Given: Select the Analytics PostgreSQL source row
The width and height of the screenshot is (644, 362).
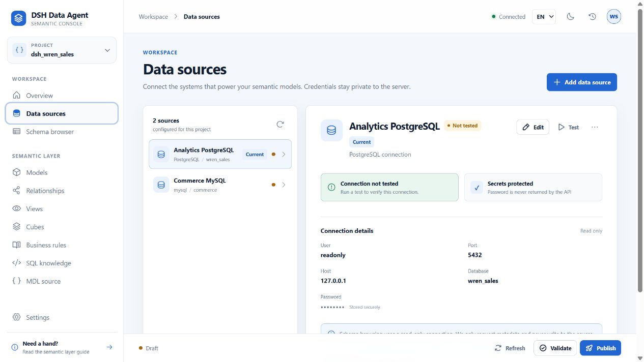Looking at the screenshot, I should pyautogui.click(x=220, y=154).
